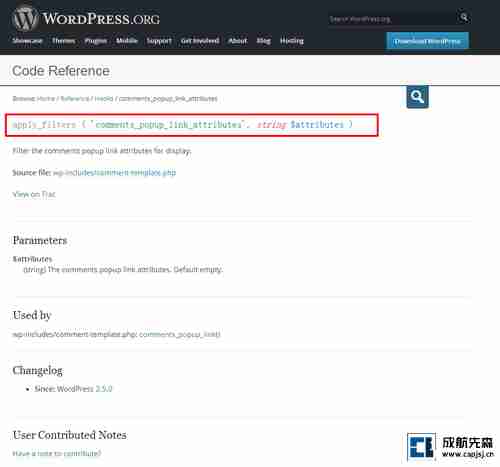Open the Blog menu item

pos(263,41)
